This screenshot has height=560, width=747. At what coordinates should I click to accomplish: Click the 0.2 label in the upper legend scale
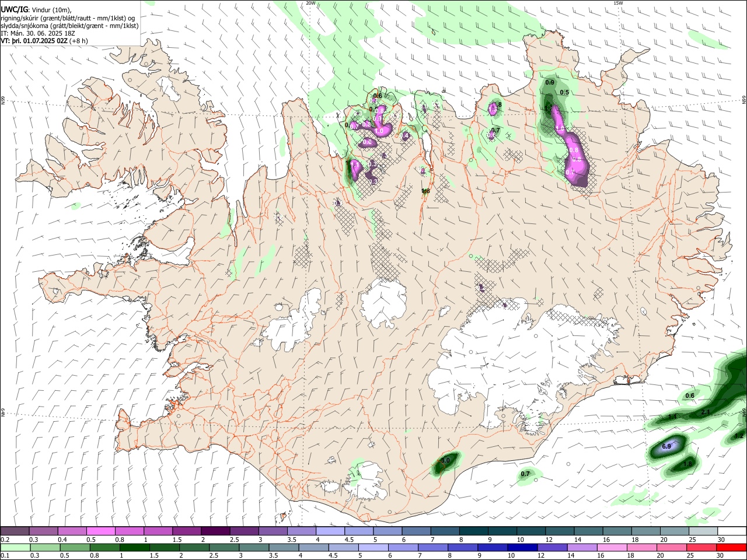click(5, 540)
